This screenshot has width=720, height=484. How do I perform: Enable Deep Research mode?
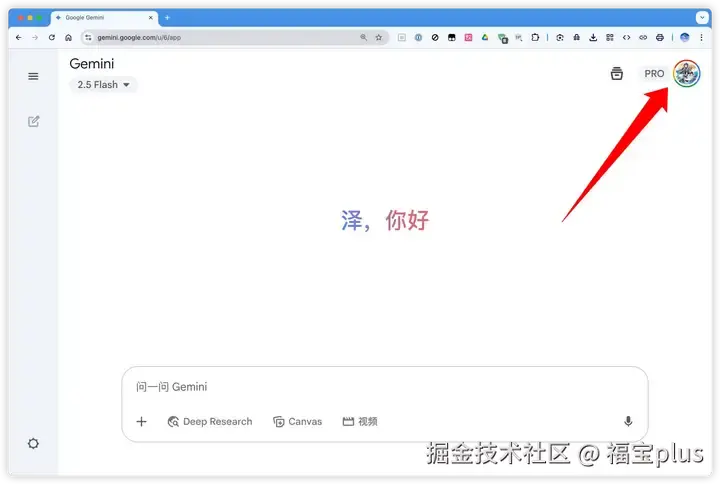click(210, 422)
